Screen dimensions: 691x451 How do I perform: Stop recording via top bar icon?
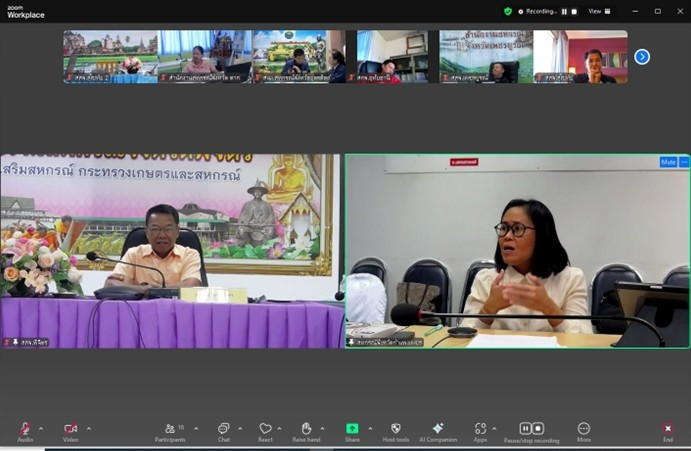point(574,12)
